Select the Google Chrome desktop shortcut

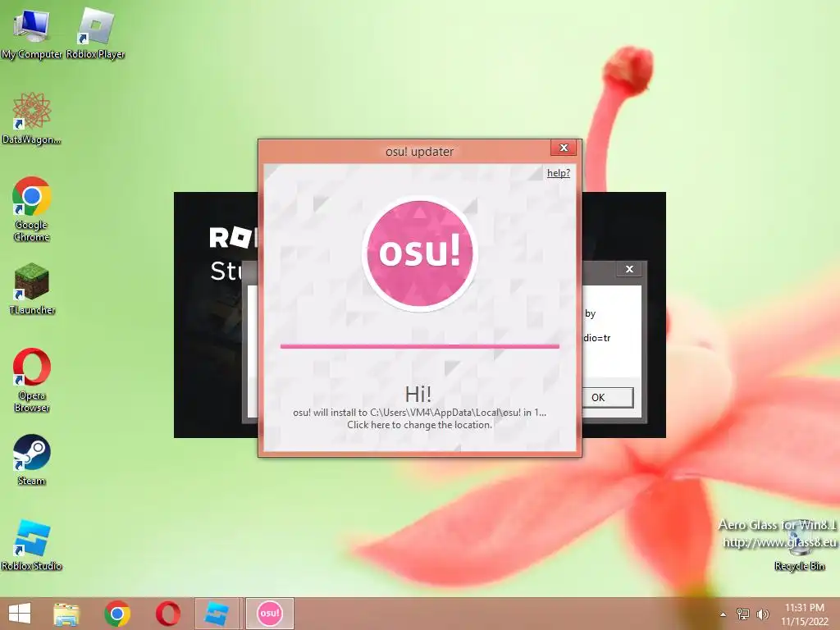coord(32,209)
